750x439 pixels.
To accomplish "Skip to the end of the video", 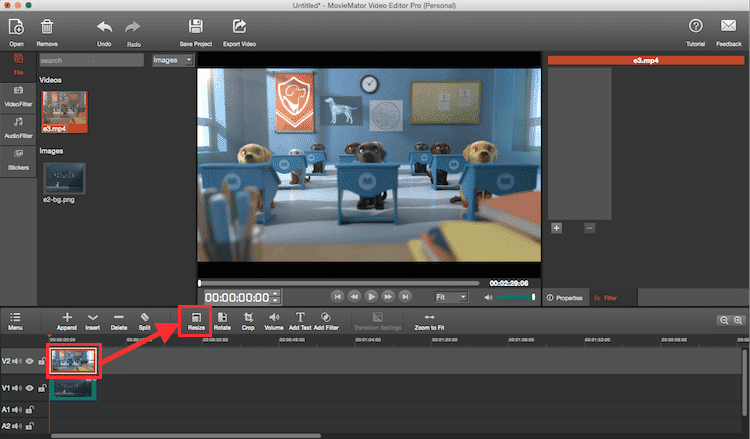I will (405, 297).
